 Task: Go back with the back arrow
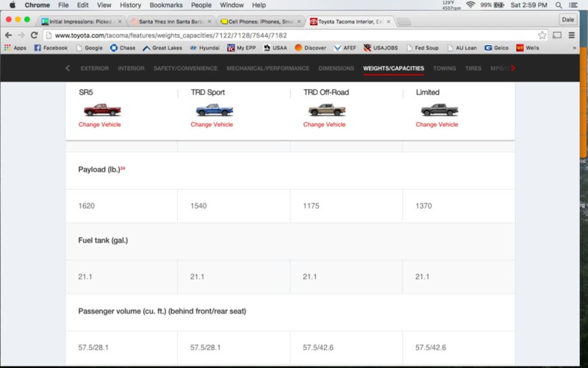tap(8, 35)
